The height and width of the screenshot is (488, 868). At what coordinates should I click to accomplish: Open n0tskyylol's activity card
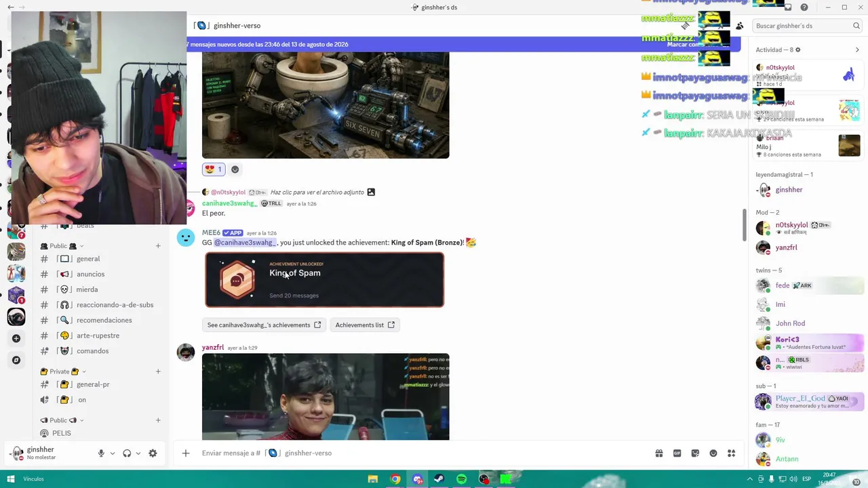coord(808,75)
